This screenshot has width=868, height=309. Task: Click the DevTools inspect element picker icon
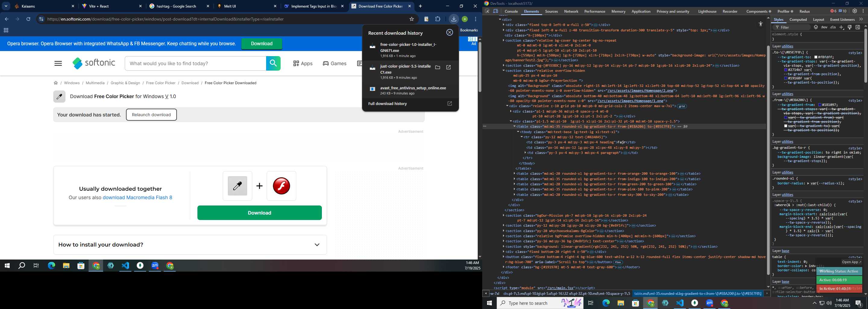click(487, 11)
